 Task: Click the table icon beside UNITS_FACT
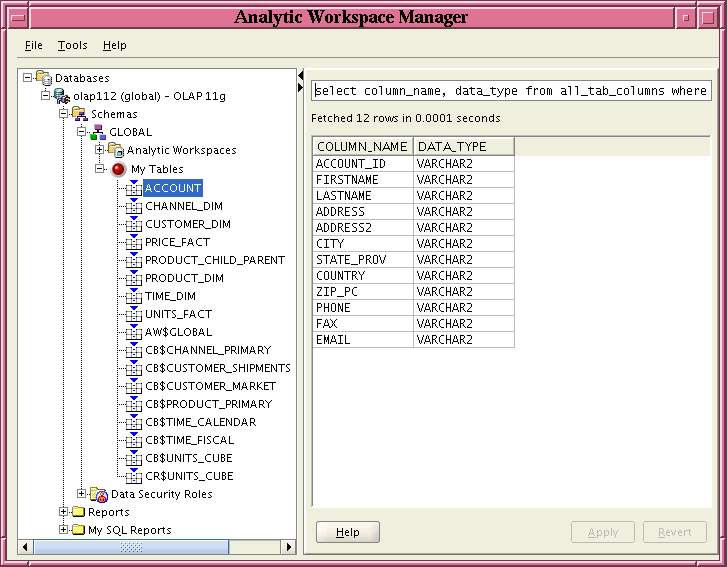coord(134,313)
